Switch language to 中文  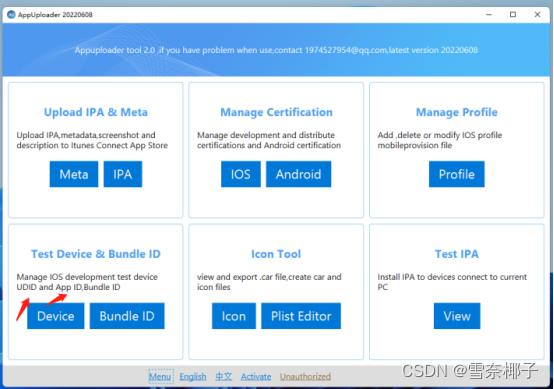(x=224, y=377)
